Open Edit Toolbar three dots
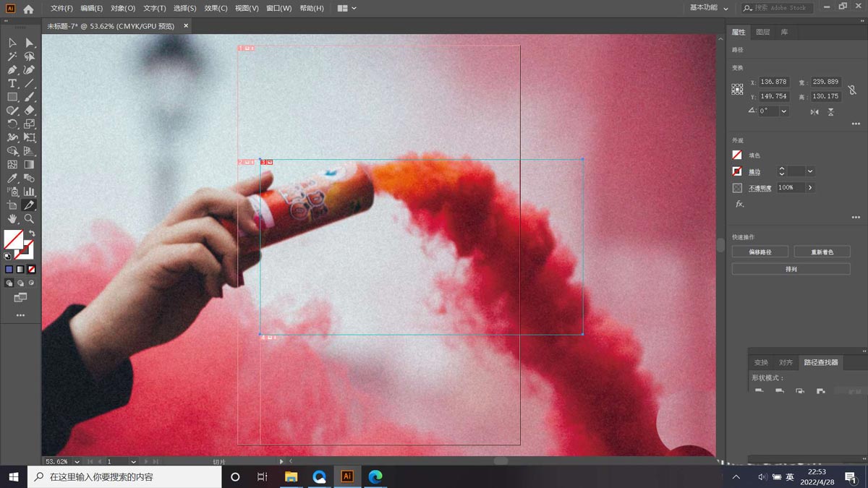The image size is (868, 488). 20,315
